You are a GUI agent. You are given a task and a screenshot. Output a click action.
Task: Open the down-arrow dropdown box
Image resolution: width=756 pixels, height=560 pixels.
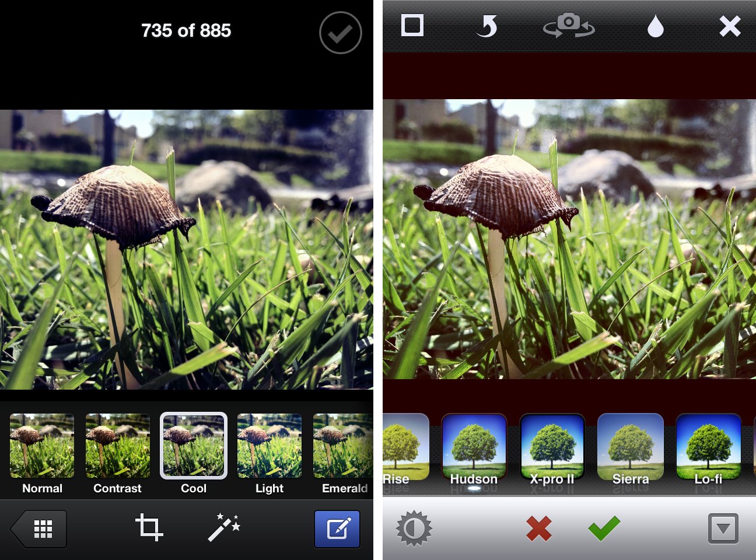[723, 528]
